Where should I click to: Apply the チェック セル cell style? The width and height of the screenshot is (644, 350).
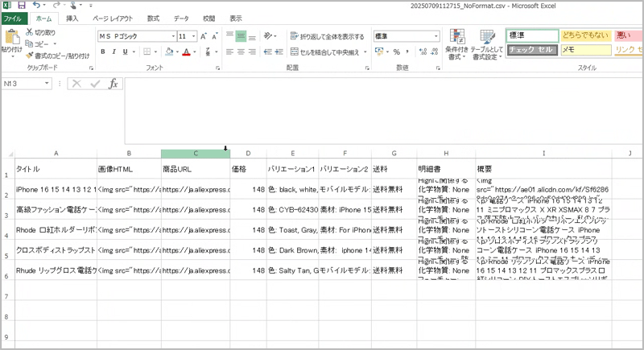point(532,50)
